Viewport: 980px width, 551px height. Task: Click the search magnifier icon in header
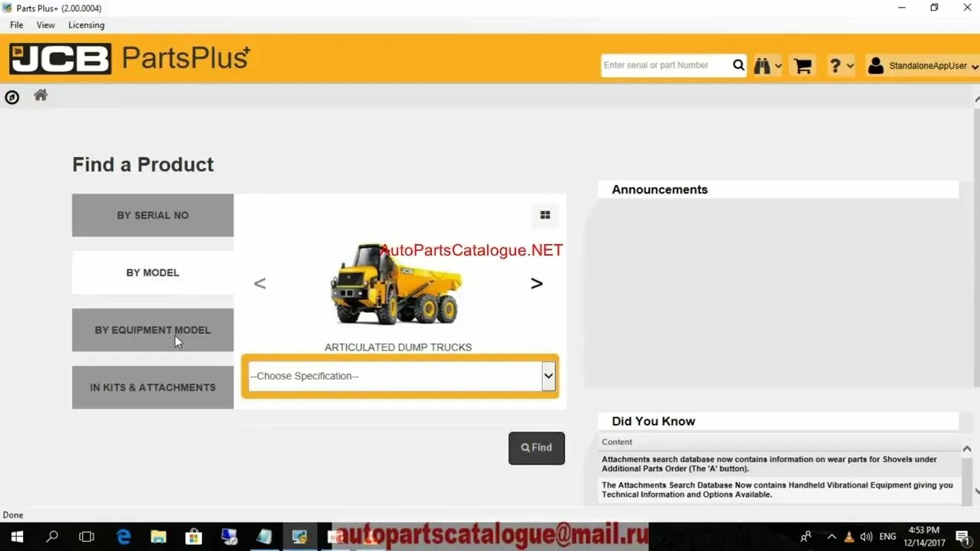pos(738,65)
